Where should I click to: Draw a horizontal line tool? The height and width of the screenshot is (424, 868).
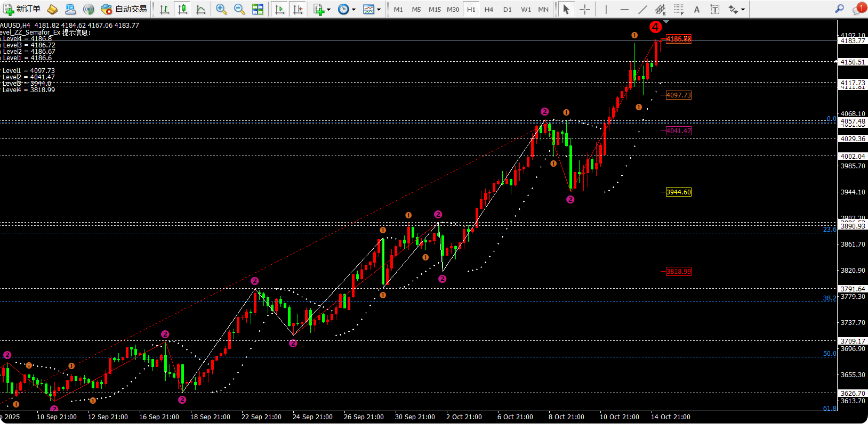click(x=624, y=9)
